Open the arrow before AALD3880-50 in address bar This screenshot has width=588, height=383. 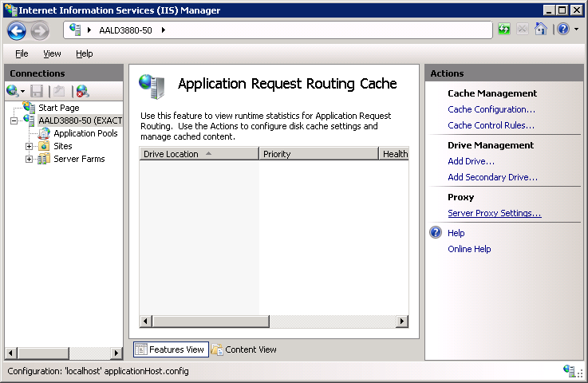[89, 30]
